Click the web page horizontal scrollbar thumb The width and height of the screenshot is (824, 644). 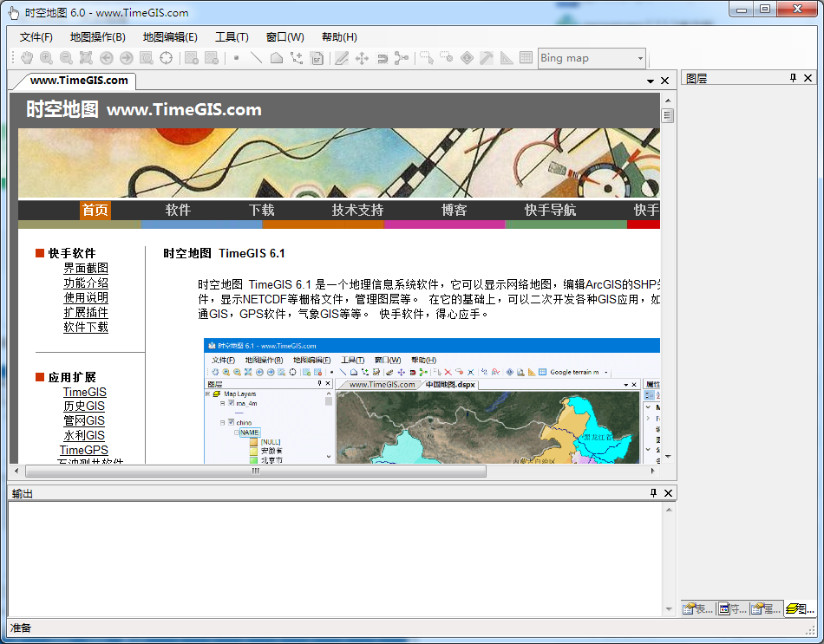(256, 472)
